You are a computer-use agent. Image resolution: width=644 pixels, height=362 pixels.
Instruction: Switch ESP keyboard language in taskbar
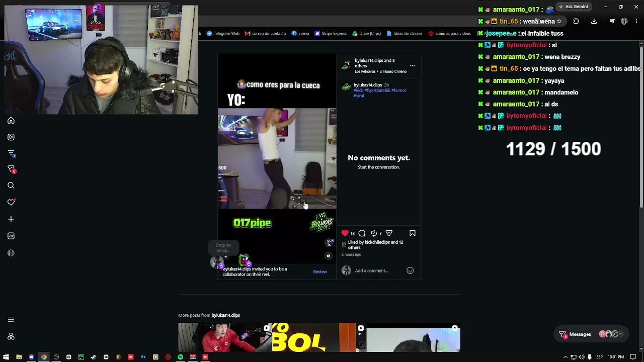(599, 357)
